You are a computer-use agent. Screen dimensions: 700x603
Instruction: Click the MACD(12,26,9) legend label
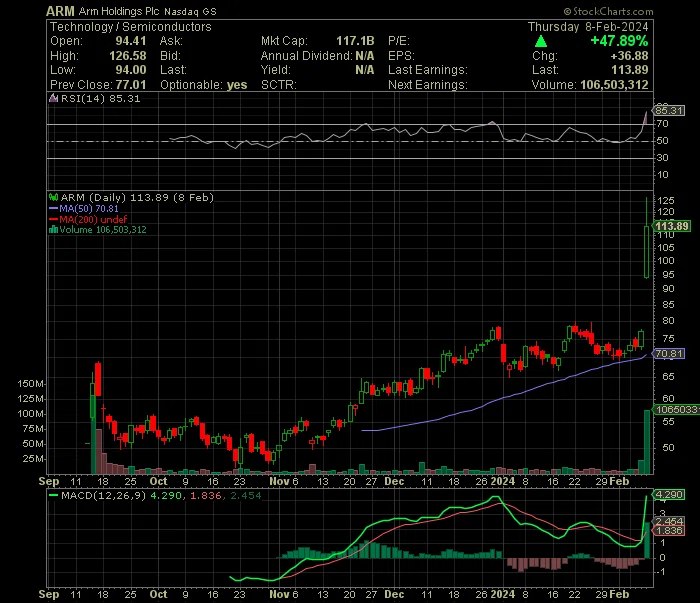click(104, 495)
